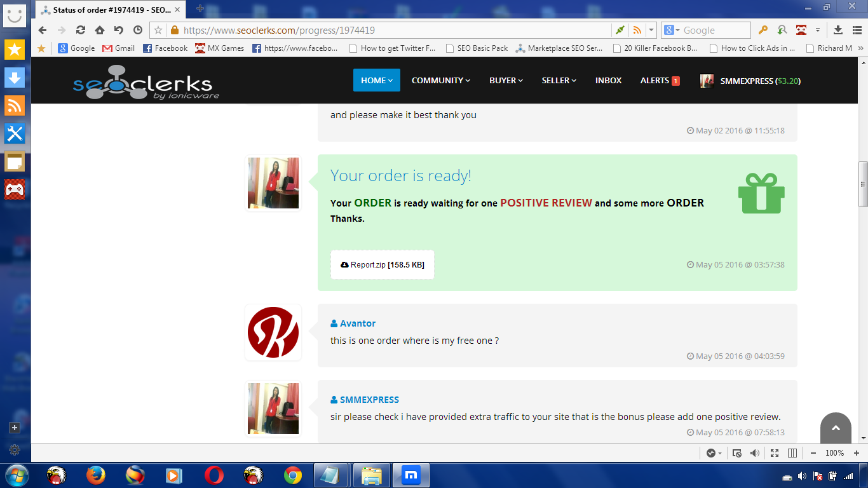Open the Favorites star in the sidebar

pyautogui.click(x=15, y=49)
